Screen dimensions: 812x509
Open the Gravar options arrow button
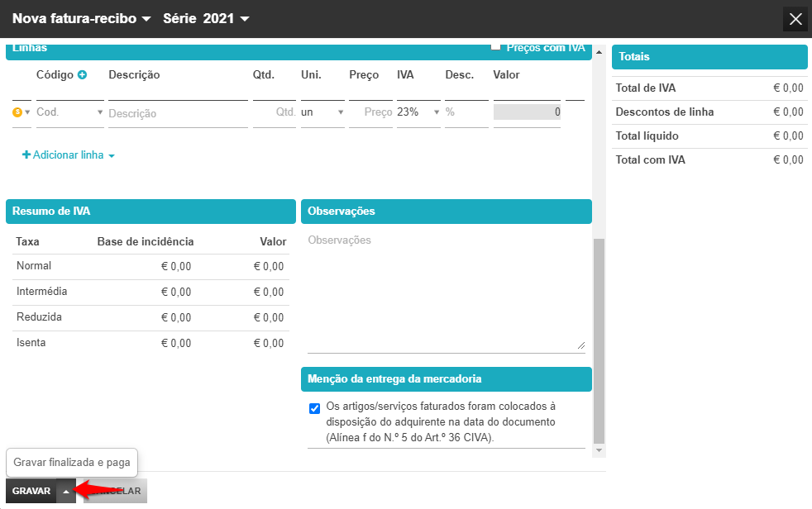[66, 491]
